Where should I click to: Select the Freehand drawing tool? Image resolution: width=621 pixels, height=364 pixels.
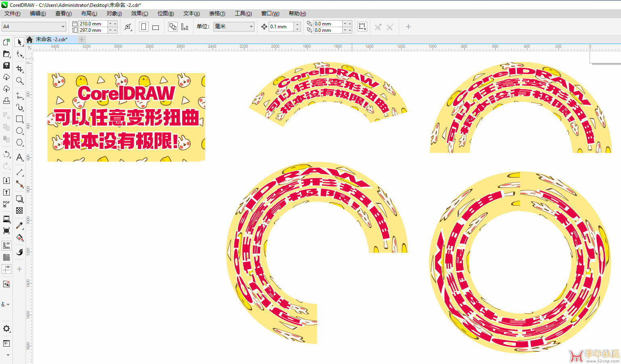[19, 95]
